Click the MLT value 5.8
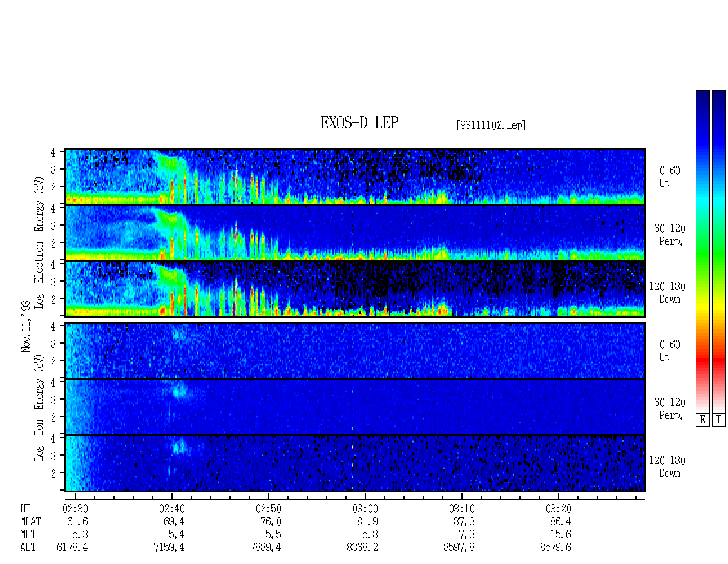The width and height of the screenshot is (728, 564). [370, 535]
